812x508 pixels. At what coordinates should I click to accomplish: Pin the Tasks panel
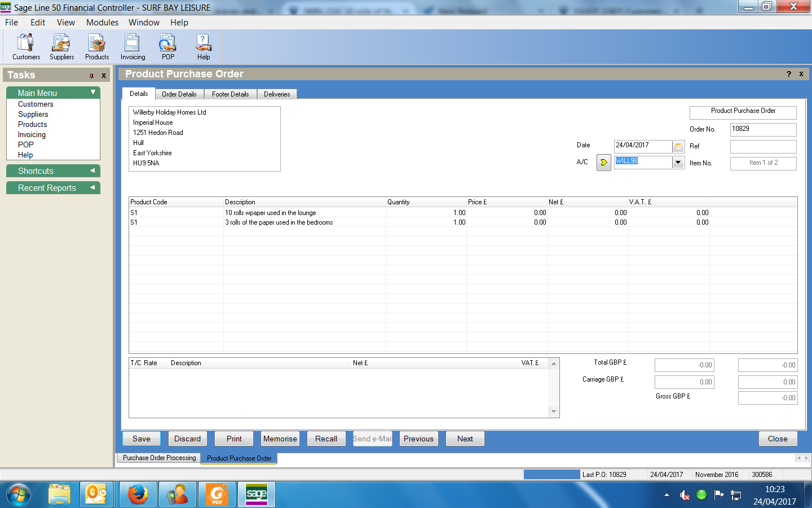click(91, 76)
